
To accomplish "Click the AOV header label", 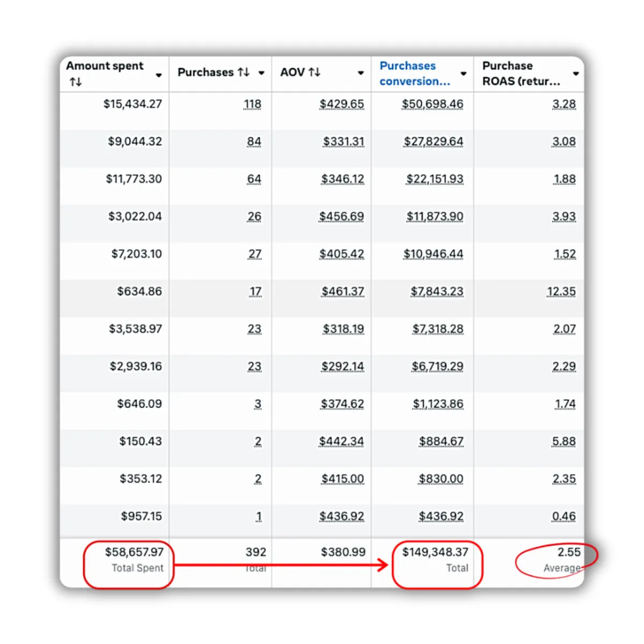I will click(292, 72).
